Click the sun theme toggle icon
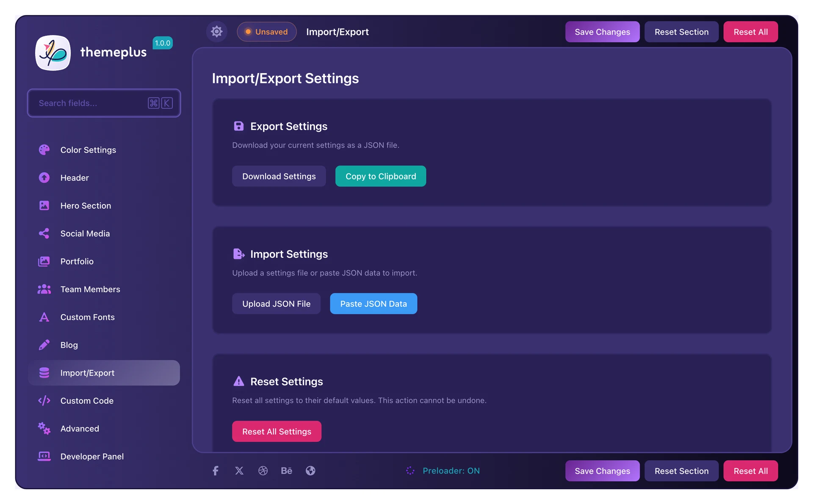This screenshot has height=504, width=813. [x=216, y=32]
